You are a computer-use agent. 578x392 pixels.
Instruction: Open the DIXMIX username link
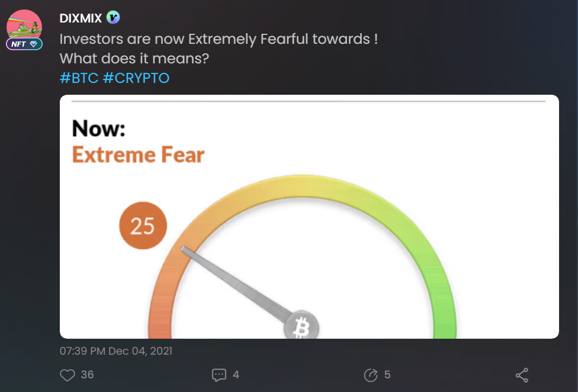coord(81,18)
